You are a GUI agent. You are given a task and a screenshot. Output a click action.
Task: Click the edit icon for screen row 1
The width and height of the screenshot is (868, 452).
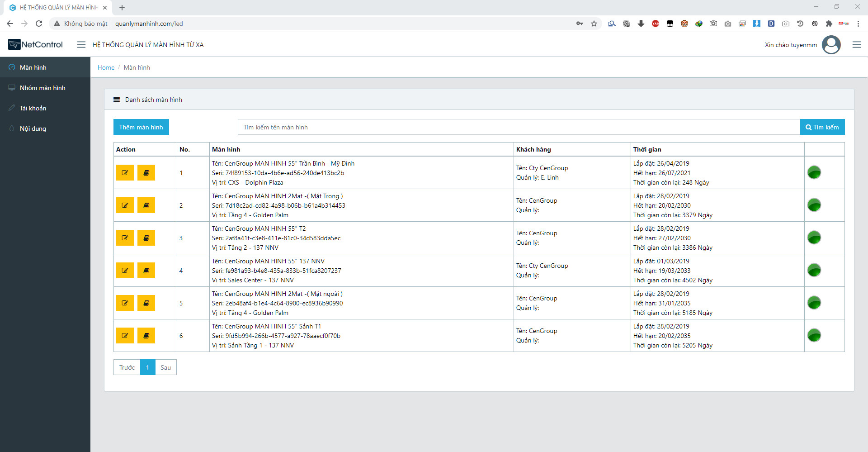pyautogui.click(x=125, y=173)
